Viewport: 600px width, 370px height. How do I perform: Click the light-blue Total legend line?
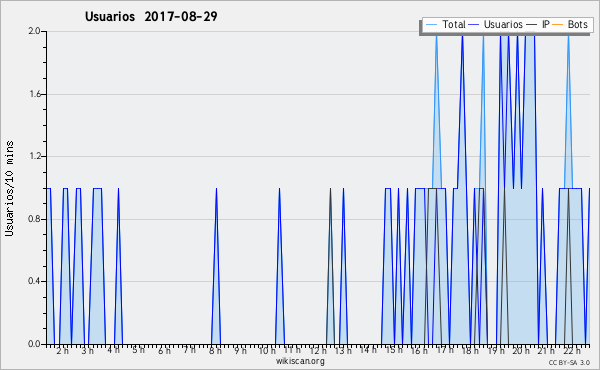click(431, 25)
